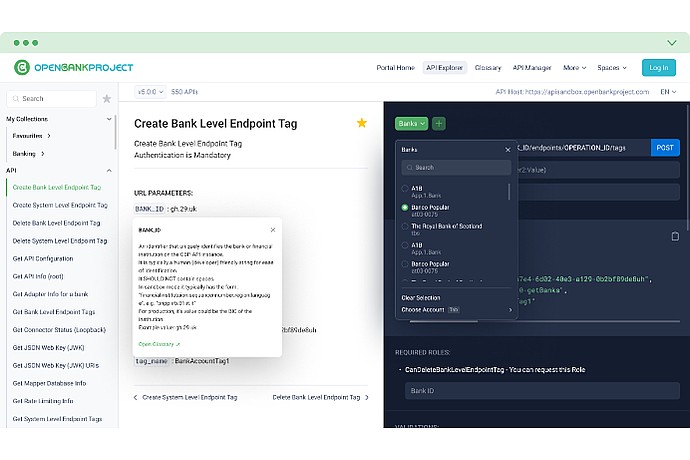The height and width of the screenshot is (460, 690).
Task: Select Get Bank Level Endpoint Tags
Action: pos(54,312)
